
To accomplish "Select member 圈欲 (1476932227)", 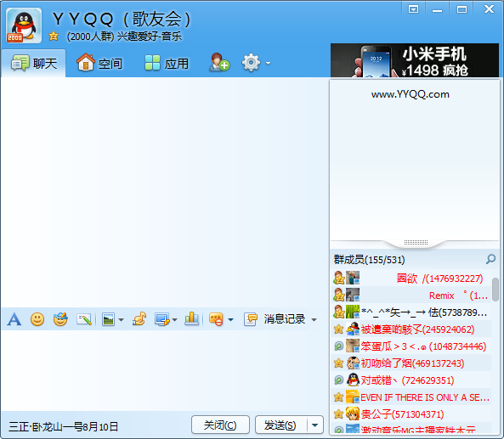I will (411, 278).
